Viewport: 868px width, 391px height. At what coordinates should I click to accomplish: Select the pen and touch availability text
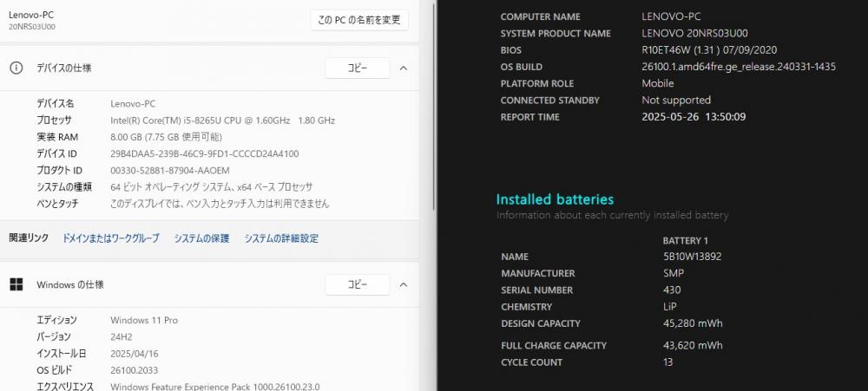(x=220, y=204)
